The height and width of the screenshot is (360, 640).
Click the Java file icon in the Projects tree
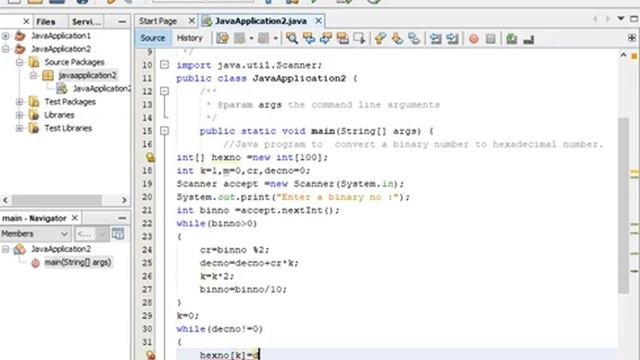click(x=62, y=88)
